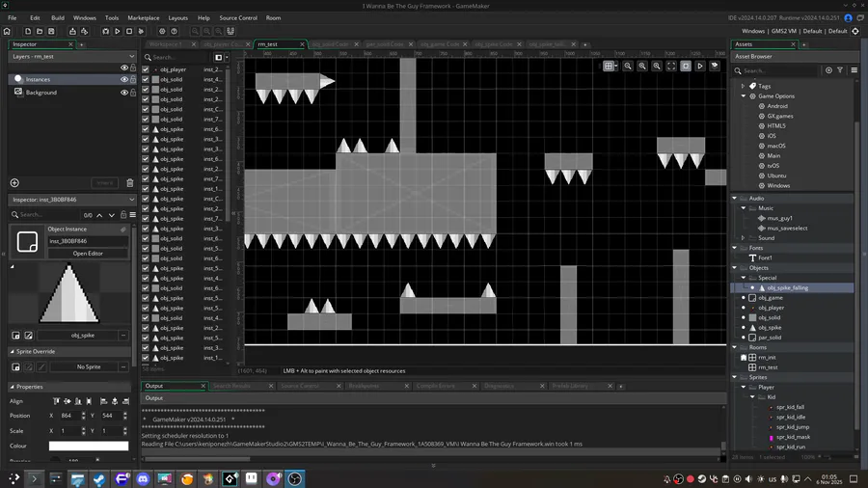Add a new asset in Asset Browser
The image size is (868, 488).
click(x=828, y=70)
